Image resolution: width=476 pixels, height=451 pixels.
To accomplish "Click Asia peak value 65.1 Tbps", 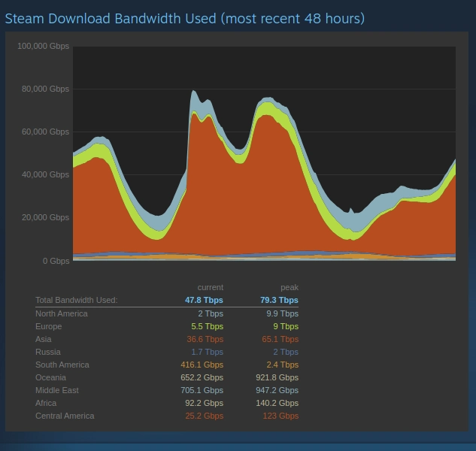I will 280,339.
